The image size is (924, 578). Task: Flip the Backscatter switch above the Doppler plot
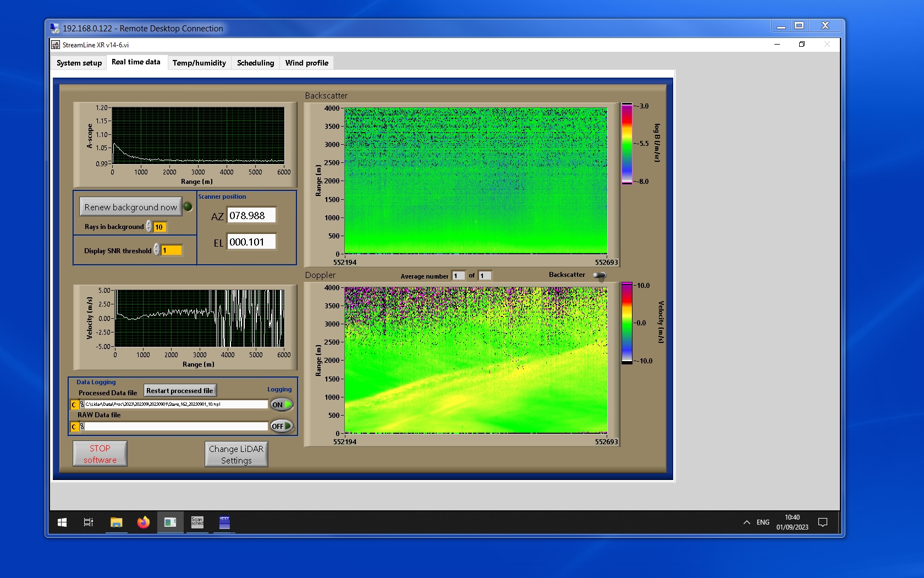pyautogui.click(x=599, y=275)
